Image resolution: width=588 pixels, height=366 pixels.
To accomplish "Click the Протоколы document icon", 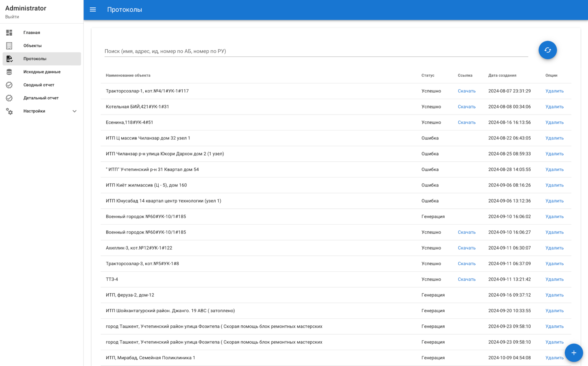I will [x=9, y=59].
